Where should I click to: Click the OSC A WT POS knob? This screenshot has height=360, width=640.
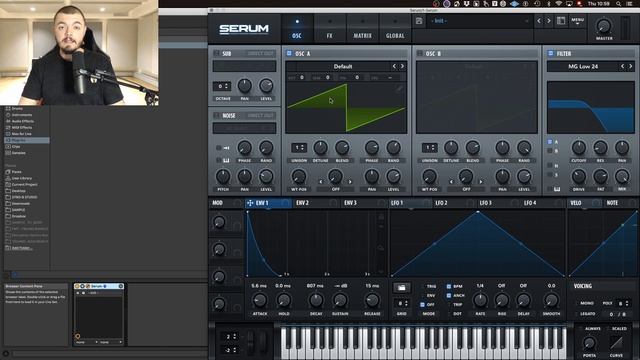(299, 177)
